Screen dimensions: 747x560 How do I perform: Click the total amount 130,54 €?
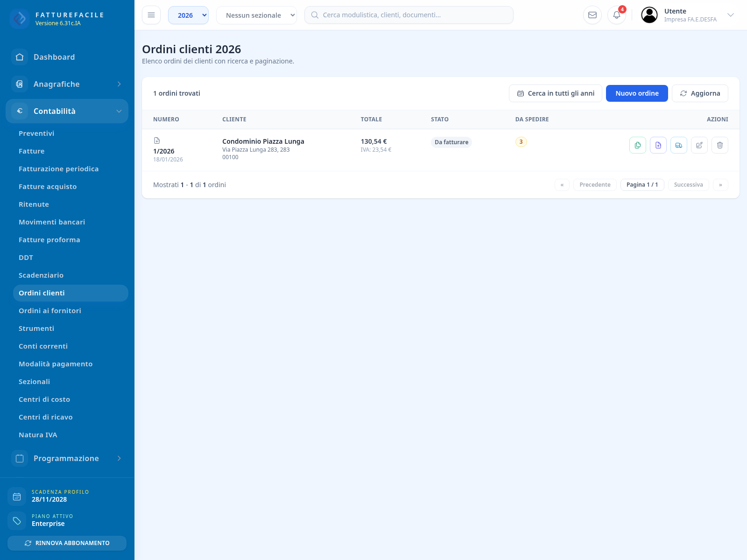coord(373,141)
